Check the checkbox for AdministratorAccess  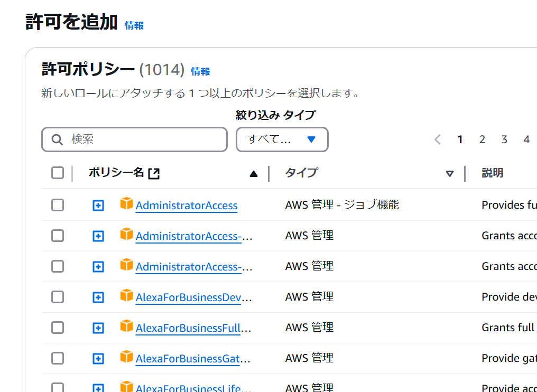(x=57, y=205)
